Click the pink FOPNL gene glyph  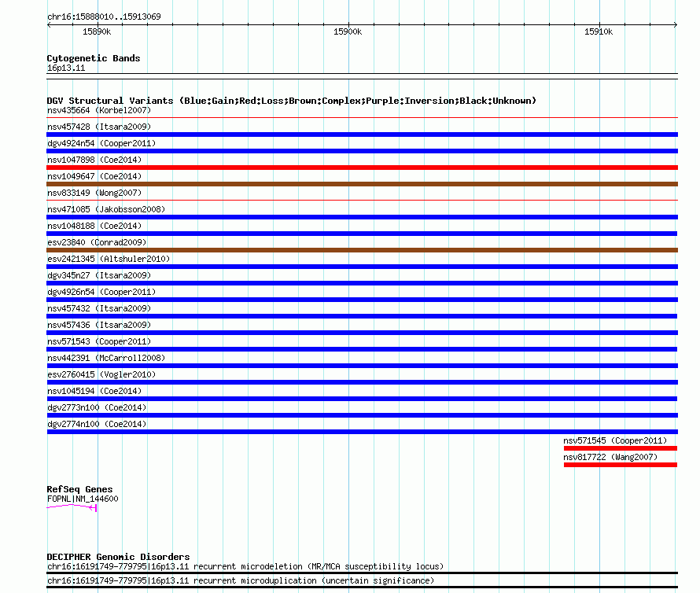coord(72,507)
